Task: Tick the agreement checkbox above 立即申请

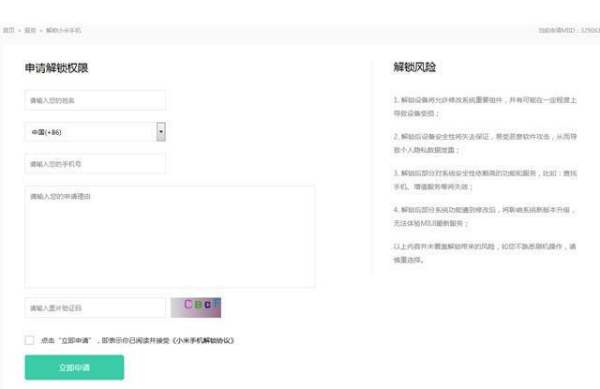Action: (29, 340)
